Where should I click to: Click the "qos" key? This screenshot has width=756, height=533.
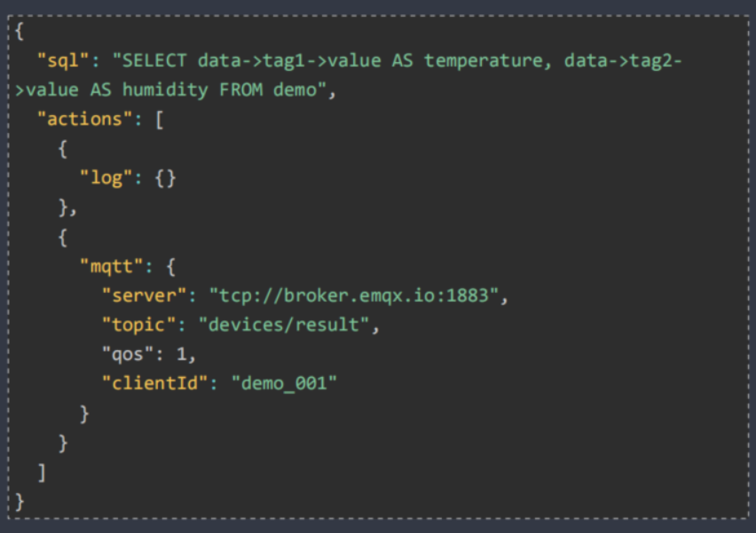(128, 355)
